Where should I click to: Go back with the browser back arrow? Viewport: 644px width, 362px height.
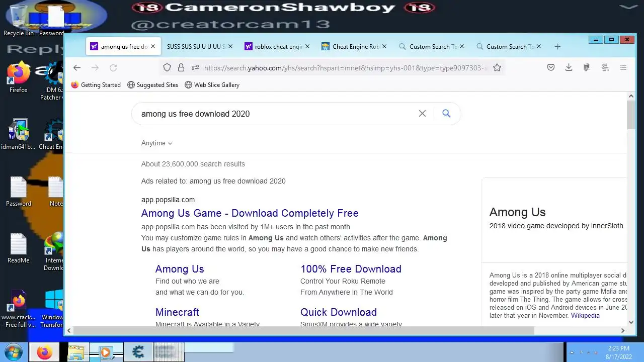77,67
